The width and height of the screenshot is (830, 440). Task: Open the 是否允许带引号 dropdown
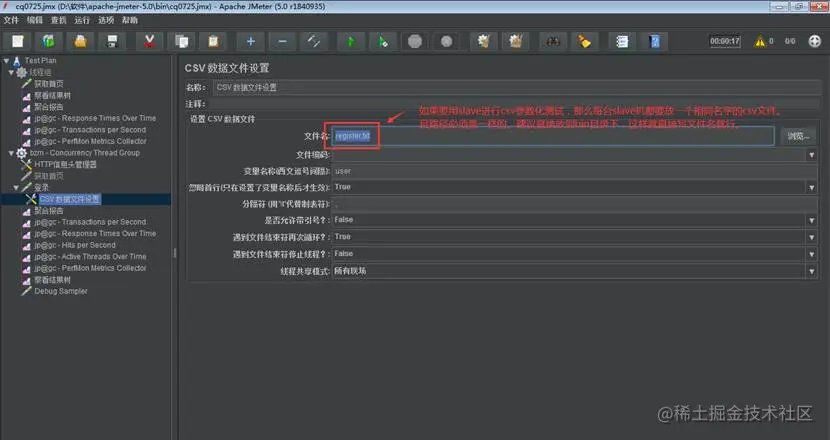click(x=811, y=220)
